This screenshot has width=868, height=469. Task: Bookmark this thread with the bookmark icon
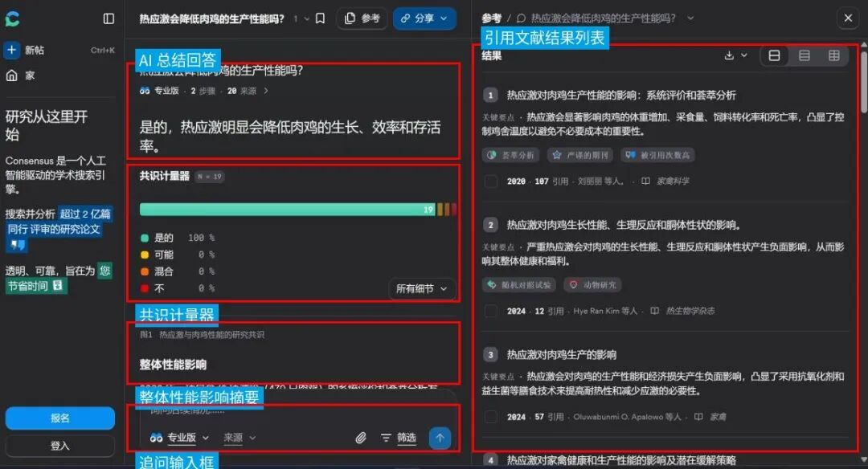(320, 18)
